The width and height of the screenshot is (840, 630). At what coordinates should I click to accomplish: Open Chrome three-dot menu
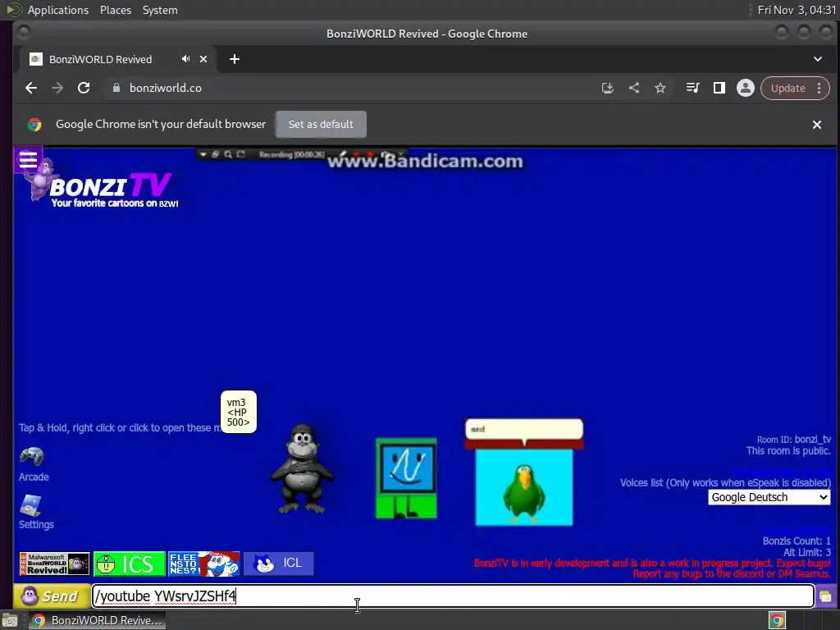[819, 88]
